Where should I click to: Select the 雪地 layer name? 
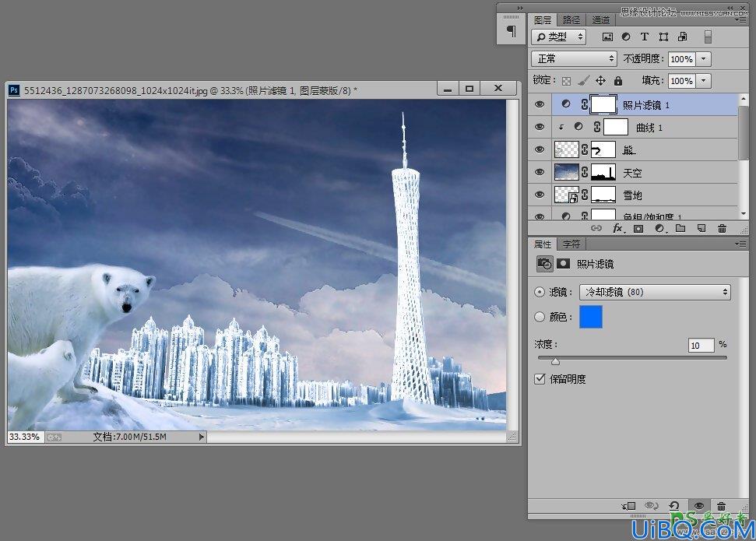click(x=632, y=195)
